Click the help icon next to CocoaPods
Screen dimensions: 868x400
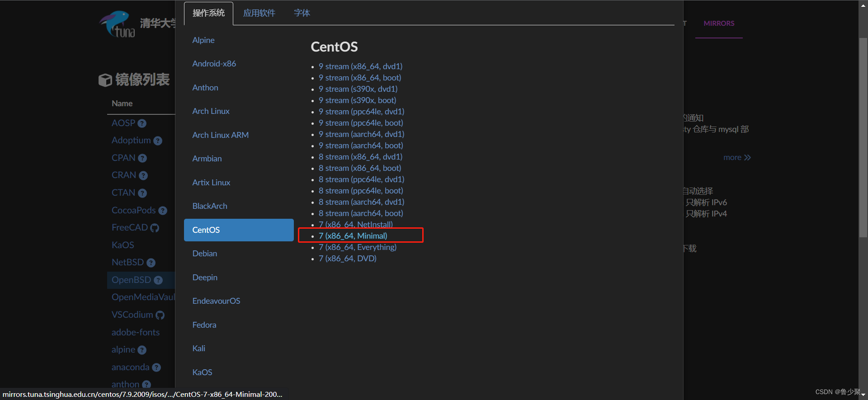(x=163, y=211)
